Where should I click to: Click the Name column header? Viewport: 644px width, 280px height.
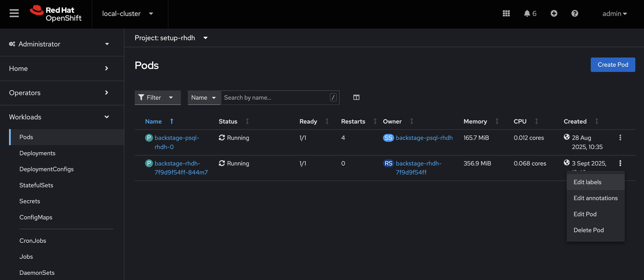coord(153,121)
